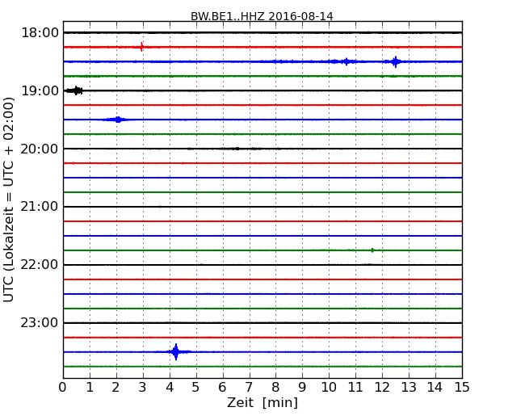Click the x-axis tick label 15
The height and width of the screenshot is (420, 525).
point(462,388)
